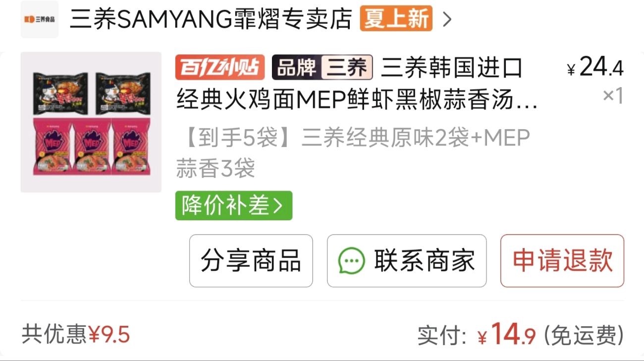The width and height of the screenshot is (644, 361).
Task: Expand the store via the header chevron arrow
Action: point(447,19)
